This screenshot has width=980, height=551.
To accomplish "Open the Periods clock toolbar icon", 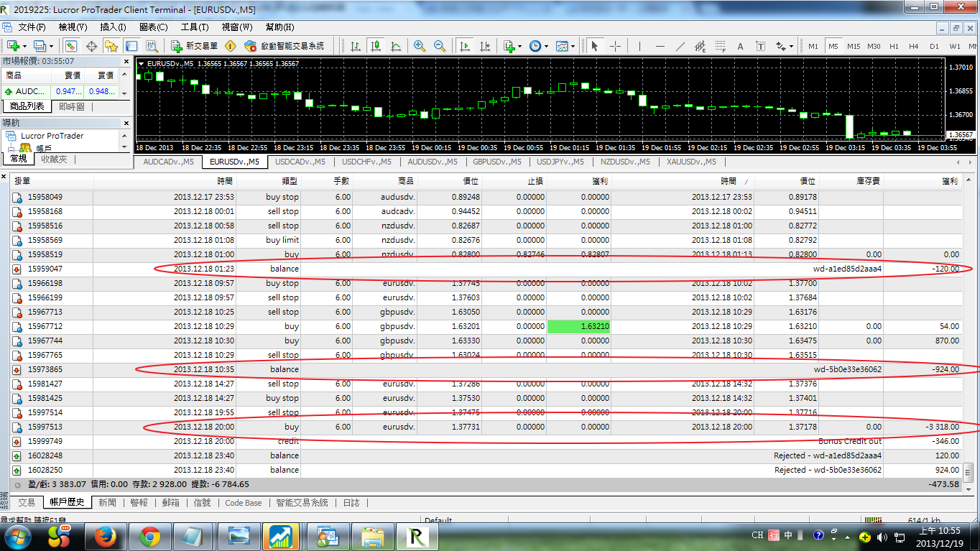I will (535, 46).
